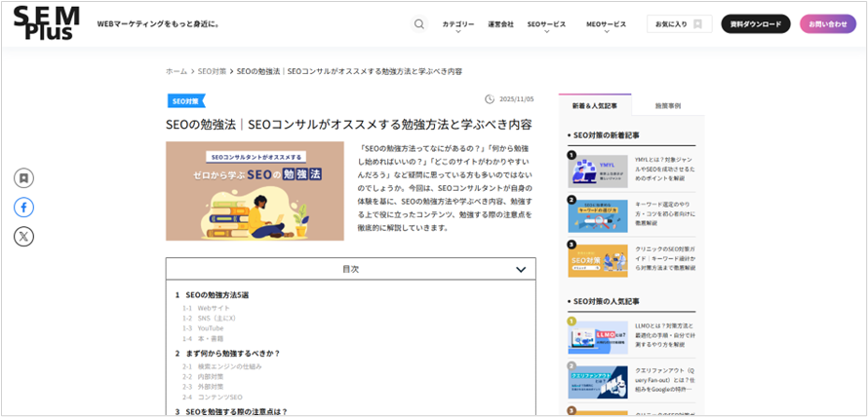This screenshot has height=417, width=868.
Task: Share article on X icon
Action: point(23,236)
